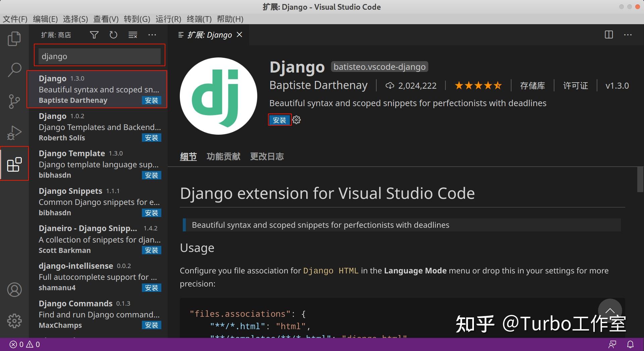
Task: Open the Run and Debug panel
Action: point(14,132)
